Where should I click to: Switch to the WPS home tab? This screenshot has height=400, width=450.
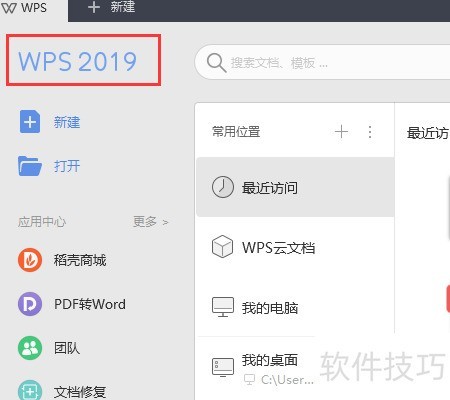[33, 10]
